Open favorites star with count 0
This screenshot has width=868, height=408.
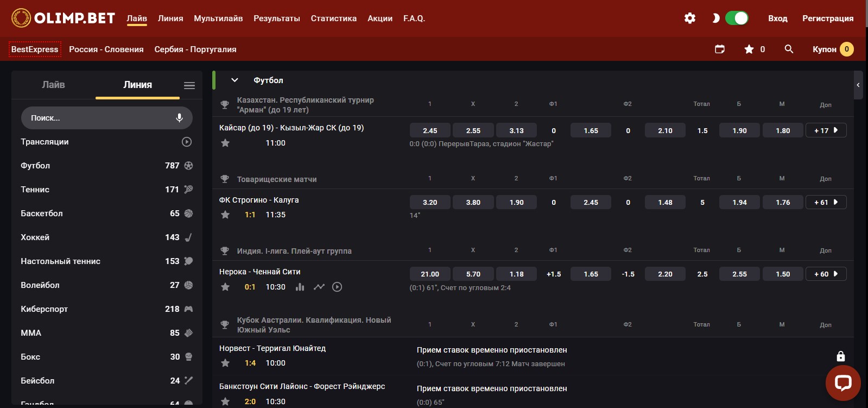point(754,49)
